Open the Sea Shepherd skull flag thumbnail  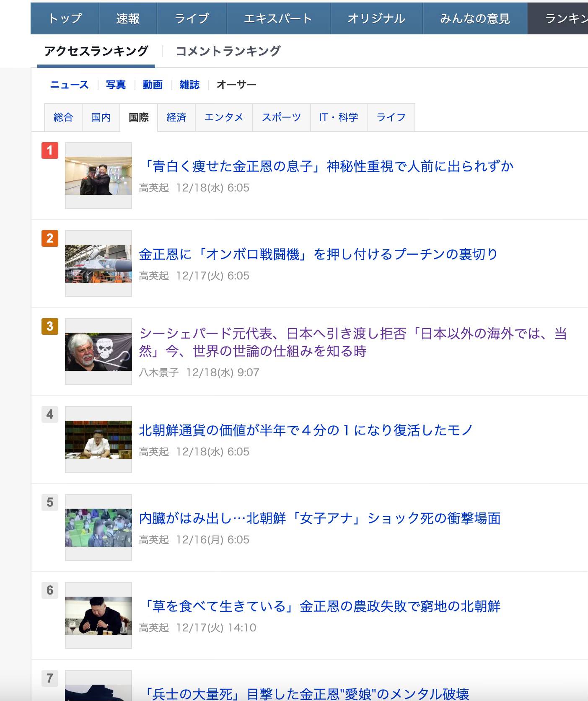[x=98, y=352]
